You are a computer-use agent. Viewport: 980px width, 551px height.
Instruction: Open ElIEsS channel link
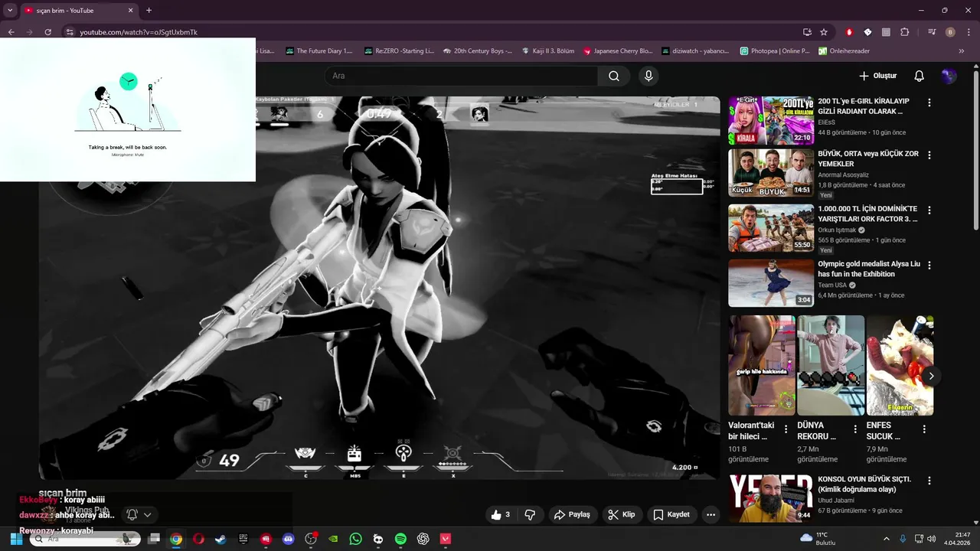(x=826, y=122)
